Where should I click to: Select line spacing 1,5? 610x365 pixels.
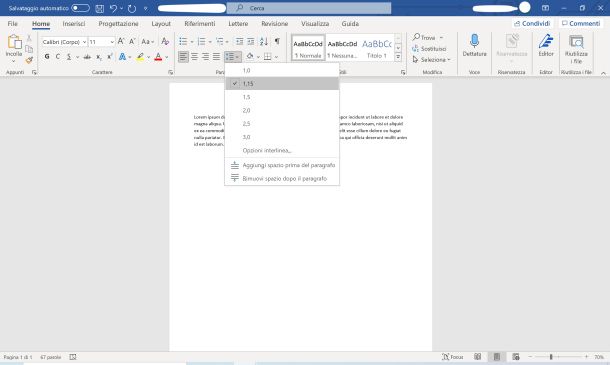282,97
